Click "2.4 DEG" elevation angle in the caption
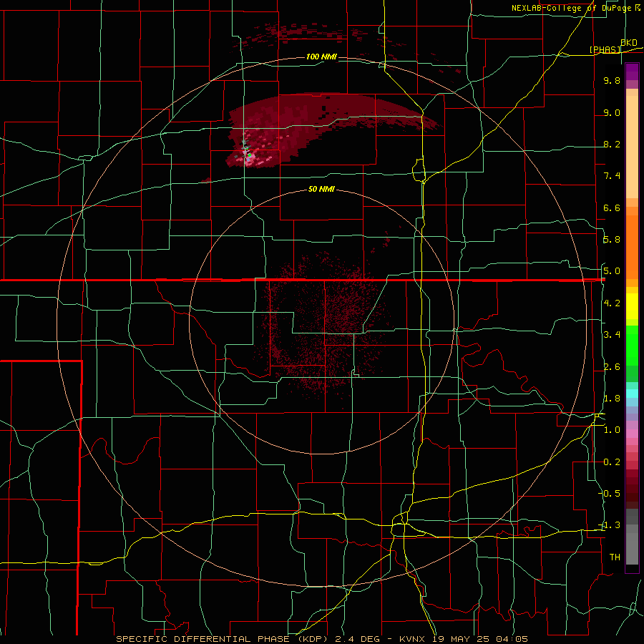Image resolution: width=644 pixels, height=644 pixels. click(358, 639)
